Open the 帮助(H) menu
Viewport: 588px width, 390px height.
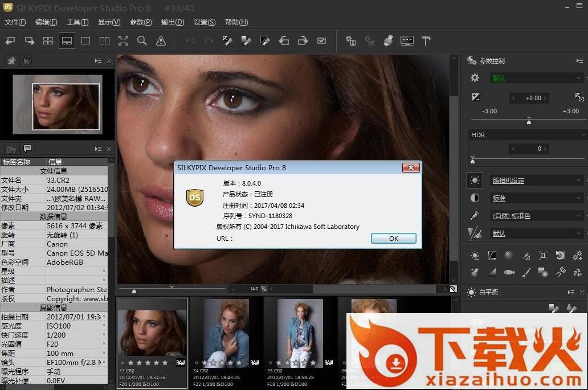click(236, 22)
